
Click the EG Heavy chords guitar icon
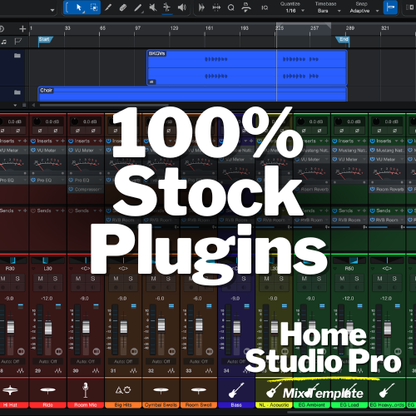387,390
